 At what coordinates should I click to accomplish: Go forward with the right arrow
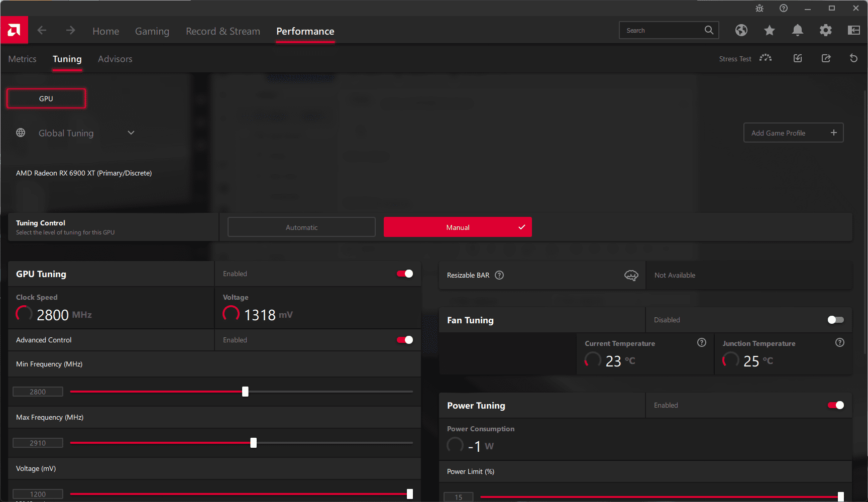click(70, 31)
